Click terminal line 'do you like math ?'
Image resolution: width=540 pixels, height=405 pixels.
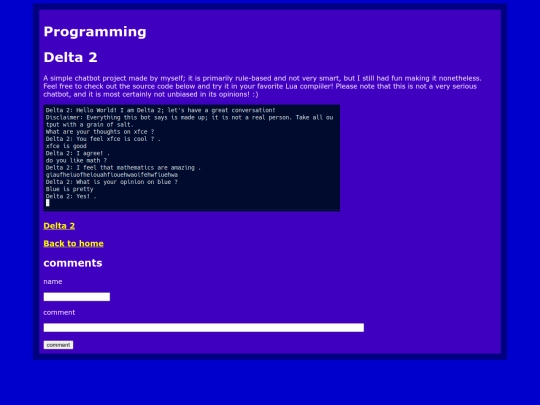click(x=76, y=160)
